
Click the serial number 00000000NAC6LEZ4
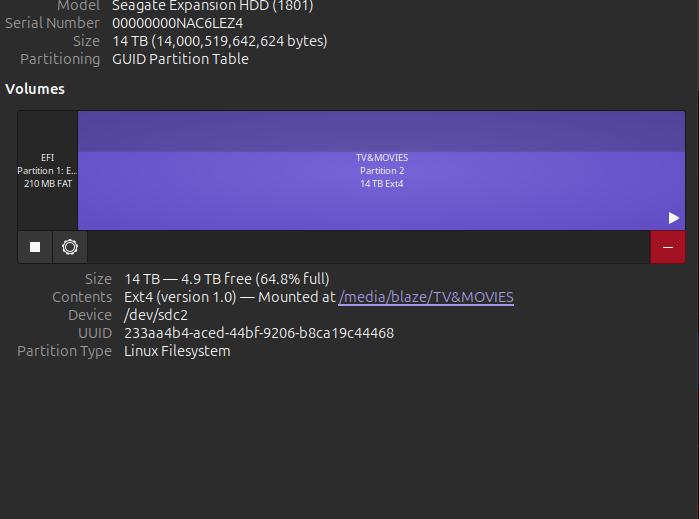177,23
